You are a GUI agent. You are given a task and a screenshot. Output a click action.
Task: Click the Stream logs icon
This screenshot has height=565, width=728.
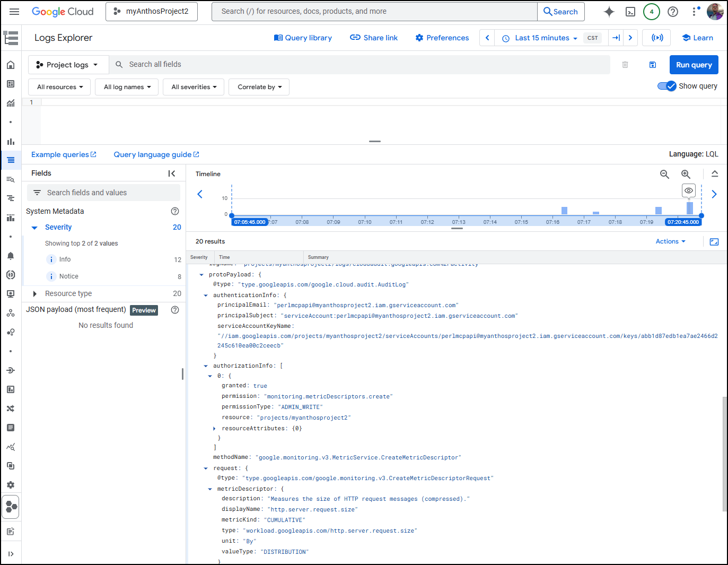(x=657, y=38)
